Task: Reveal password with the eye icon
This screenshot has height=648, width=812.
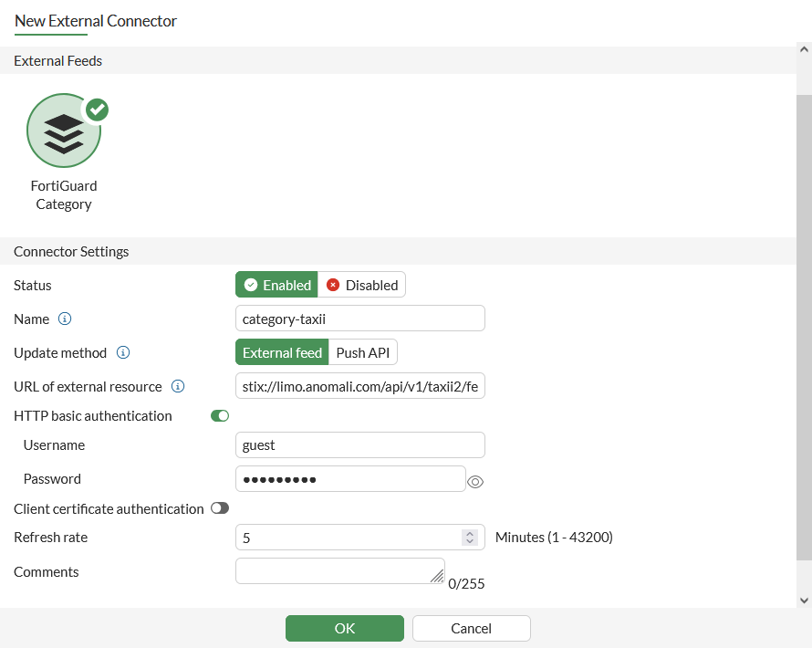Action: click(x=475, y=482)
